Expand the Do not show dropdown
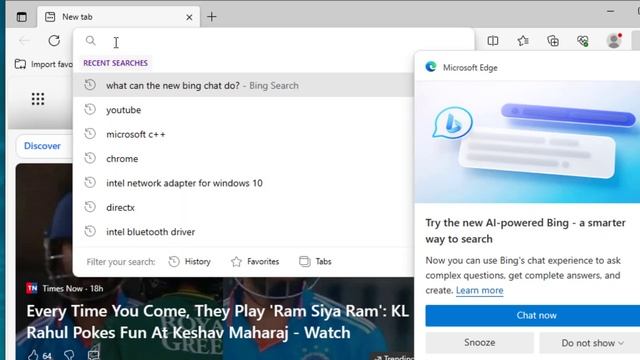 pos(590,343)
